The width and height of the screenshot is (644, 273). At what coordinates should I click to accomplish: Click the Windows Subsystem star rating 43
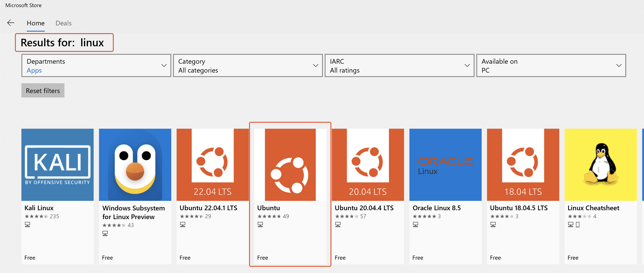click(x=118, y=225)
